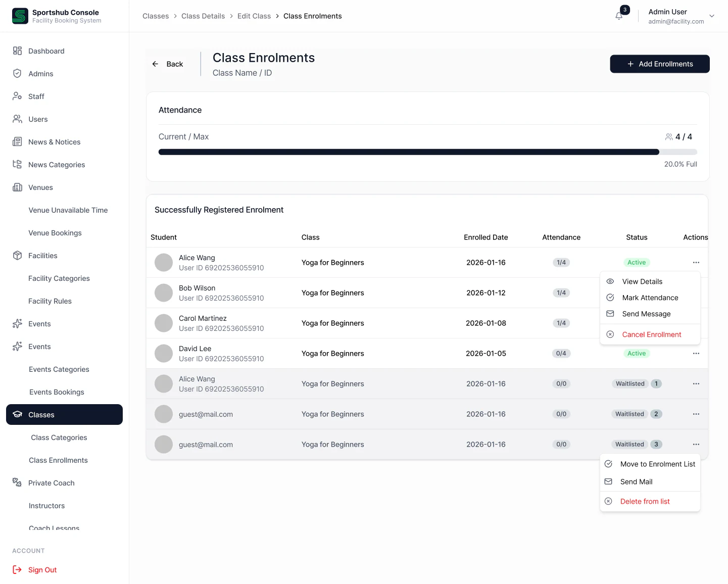Click the Sportshub Console logo icon
Viewport: 728px width, 584px height.
20,16
